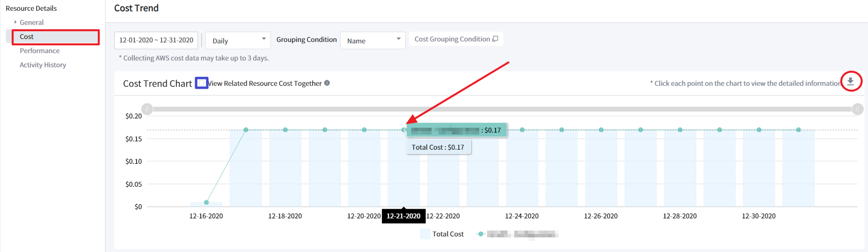
Task: Select Cost in Resource Details menu
Action: (x=27, y=37)
